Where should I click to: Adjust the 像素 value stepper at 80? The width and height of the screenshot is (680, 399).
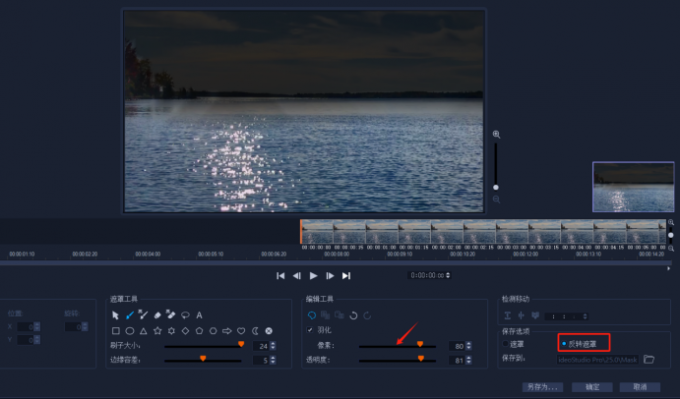click(469, 346)
